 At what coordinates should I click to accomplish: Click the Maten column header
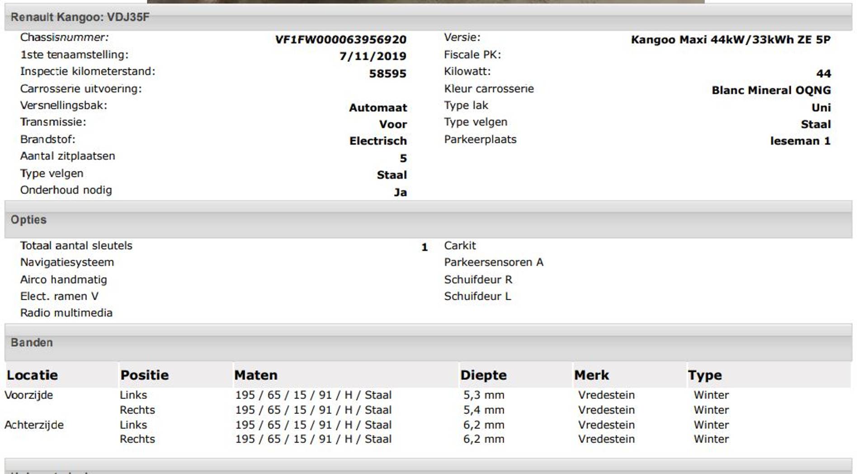pyautogui.click(x=255, y=375)
